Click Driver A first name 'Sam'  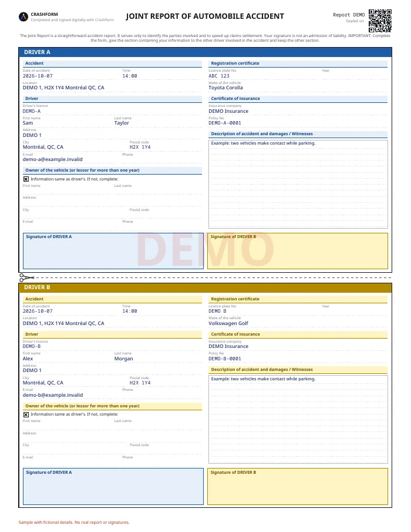(28, 123)
